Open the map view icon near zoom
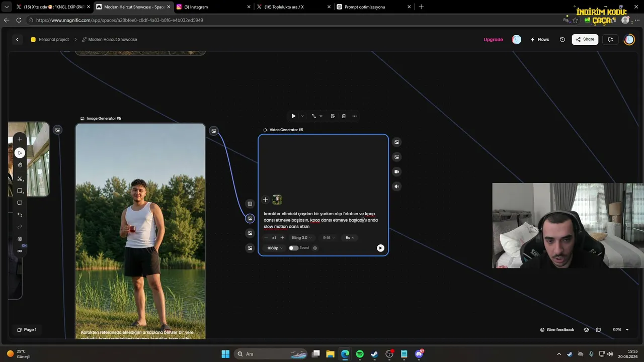This screenshot has width=644, height=362. coord(598,330)
